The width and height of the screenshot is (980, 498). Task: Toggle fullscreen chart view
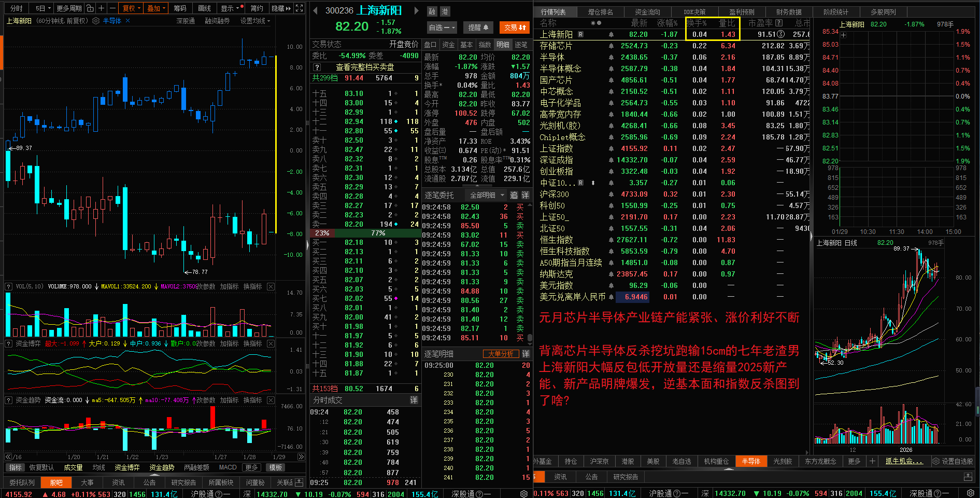299,8
